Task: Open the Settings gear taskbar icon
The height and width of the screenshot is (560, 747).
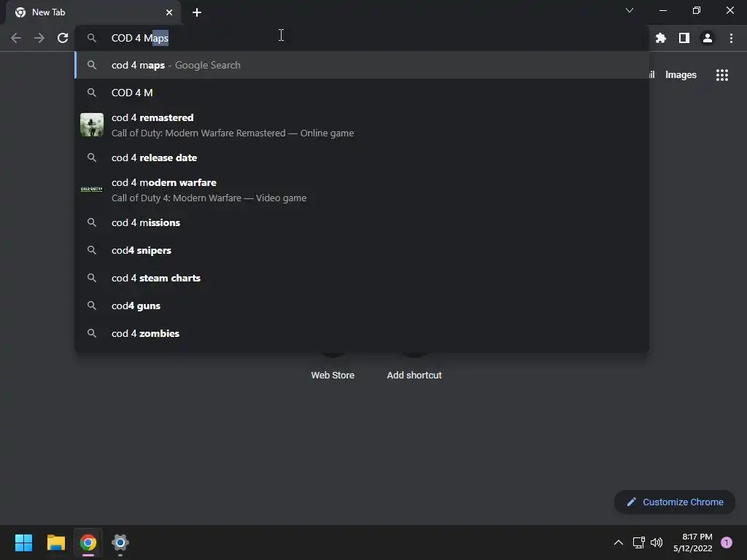Action: point(120,542)
